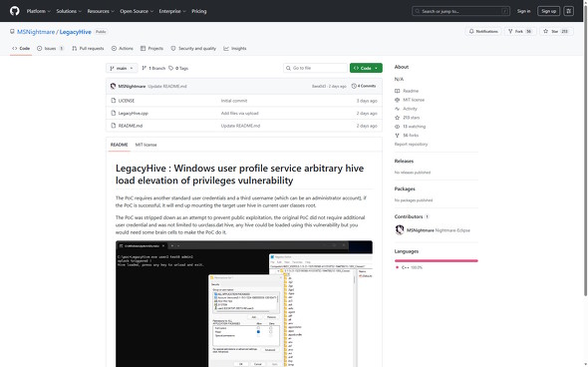Viewport: 588px width, 367px height.
Task: Open the Pricing page
Action: pyautogui.click(x=198, y=11)
